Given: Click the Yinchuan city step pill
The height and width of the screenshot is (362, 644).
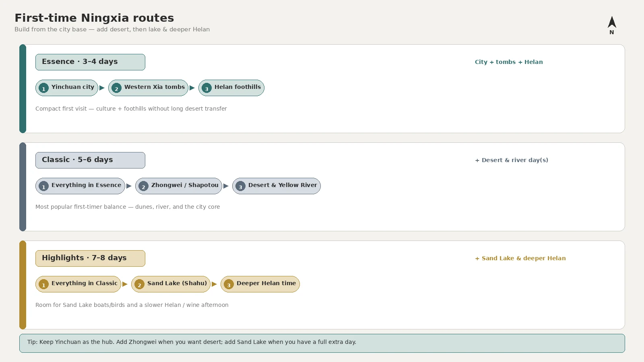Looking at the screenshot, I should tap(67, 88).
